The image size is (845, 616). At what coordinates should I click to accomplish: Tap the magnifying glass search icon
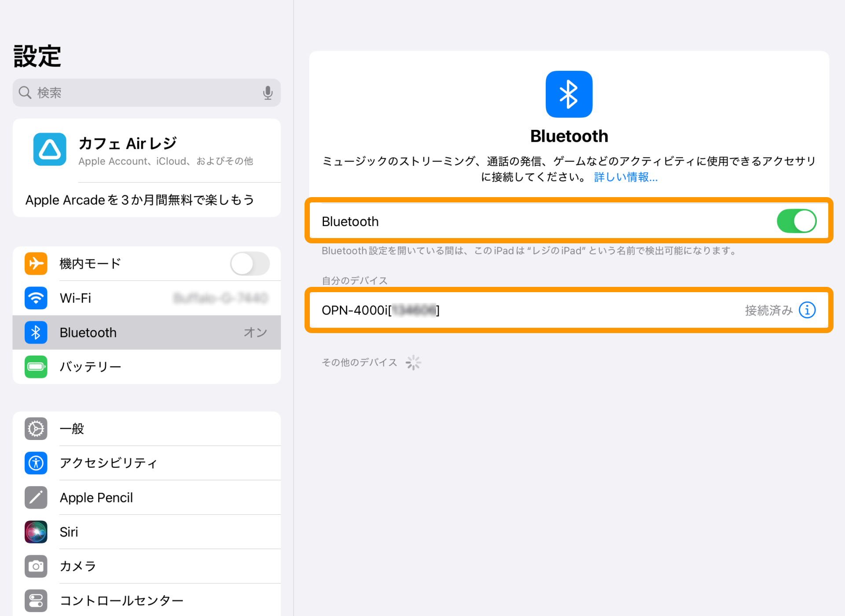pyautogui.click(x=25, y=93)
